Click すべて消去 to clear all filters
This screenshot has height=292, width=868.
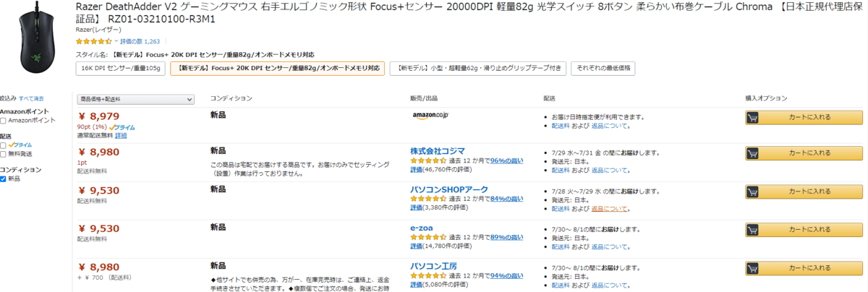click(x=31, y=98)
